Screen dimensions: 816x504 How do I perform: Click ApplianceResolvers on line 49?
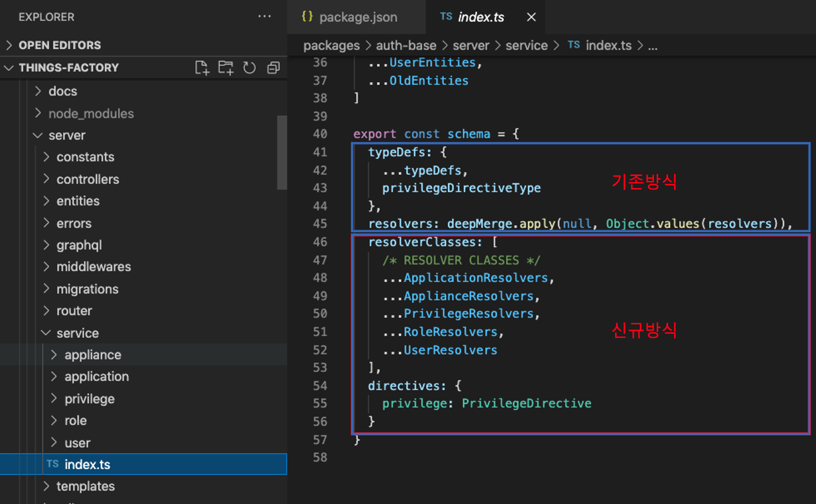click(x=468, y=296)
